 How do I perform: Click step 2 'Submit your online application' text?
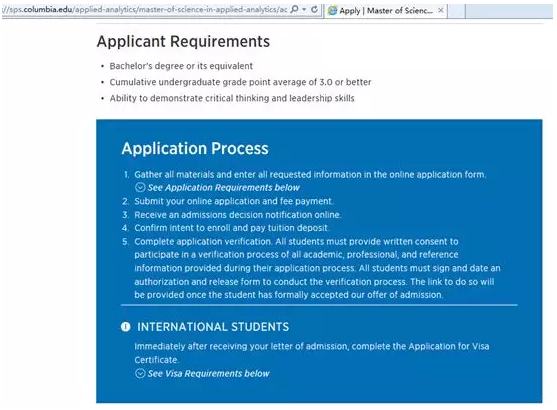(x=234, y=201)
